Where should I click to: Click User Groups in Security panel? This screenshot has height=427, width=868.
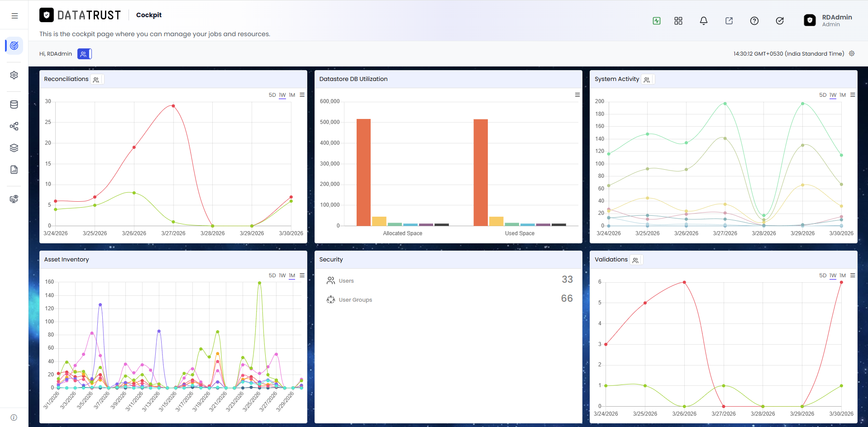click(x=355, y=300)
